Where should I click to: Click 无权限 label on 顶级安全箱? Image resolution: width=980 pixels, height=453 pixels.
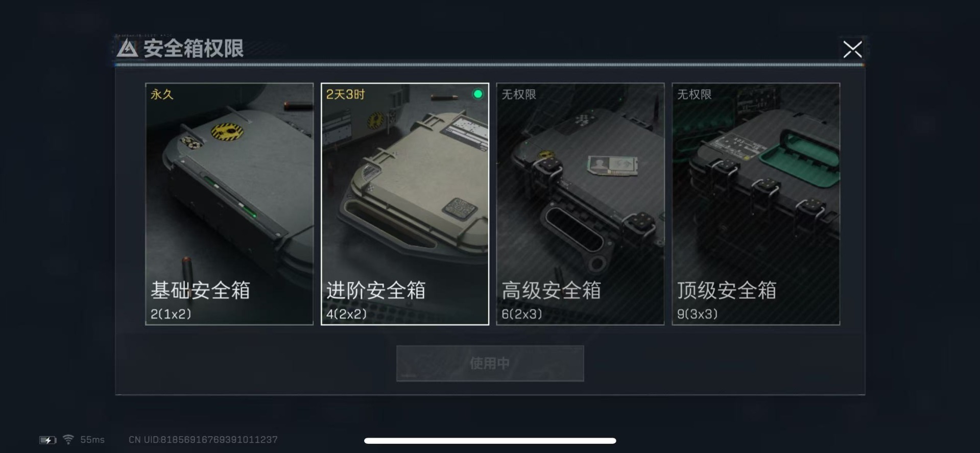695,94
